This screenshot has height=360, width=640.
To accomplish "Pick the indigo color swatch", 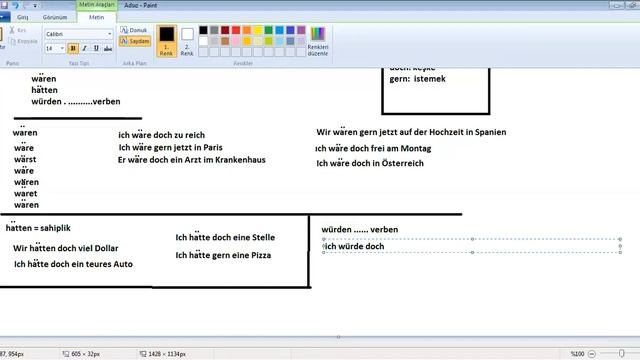I will tap(290, 30).
